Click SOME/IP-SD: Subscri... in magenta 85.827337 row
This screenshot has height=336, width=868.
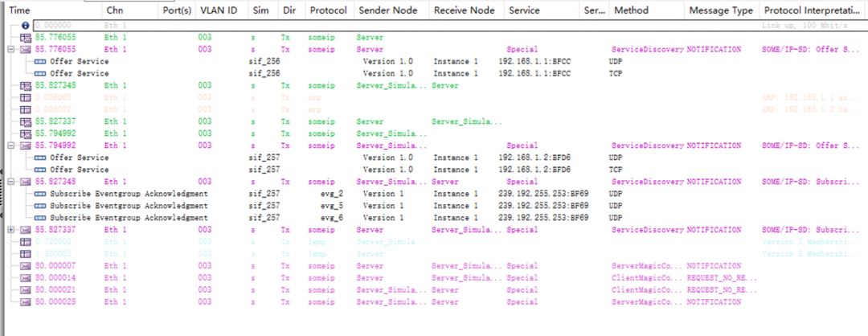(x=810, y=230)
